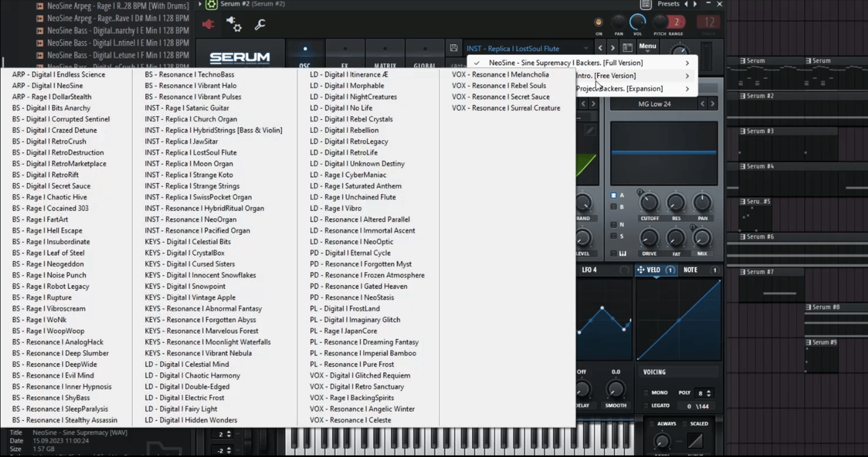Load preset LD - Rage I CyberManiac
Screen dimensions: 868x457
348,175
